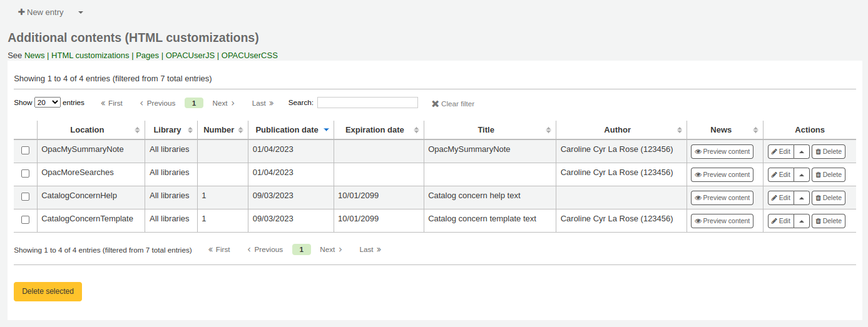The height and width of the screenshot is (327, 868).
Task: Check the CatalogConcernTemplate row checkbox
Action: 26,220
